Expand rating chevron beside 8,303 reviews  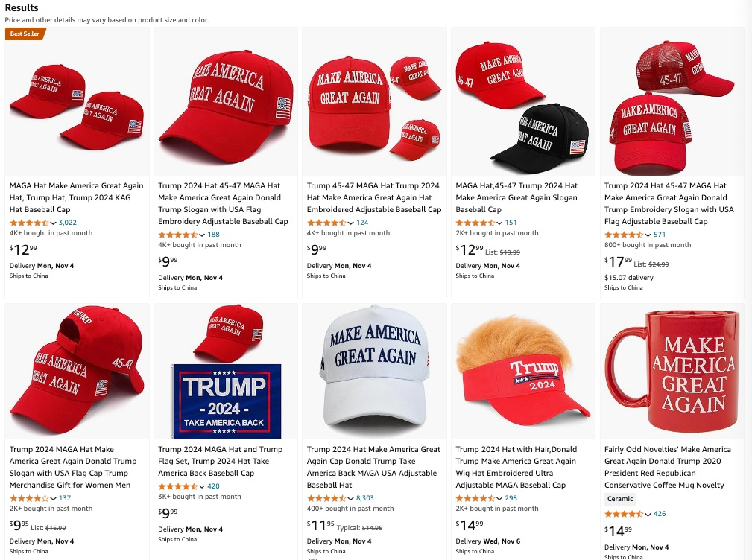[350, 499]
